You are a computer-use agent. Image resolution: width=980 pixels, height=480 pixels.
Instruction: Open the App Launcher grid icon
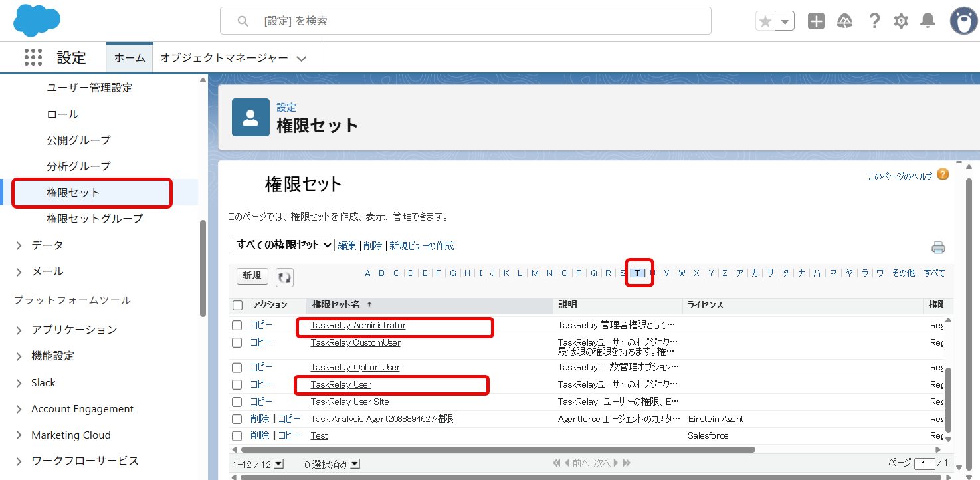pos(33,57)
